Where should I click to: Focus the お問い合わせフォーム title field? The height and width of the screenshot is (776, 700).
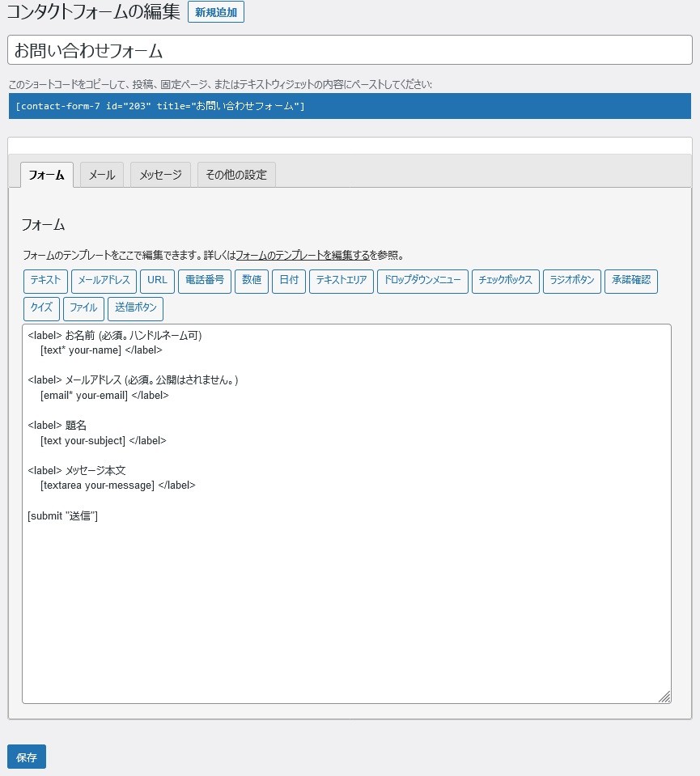click(350, 50)
